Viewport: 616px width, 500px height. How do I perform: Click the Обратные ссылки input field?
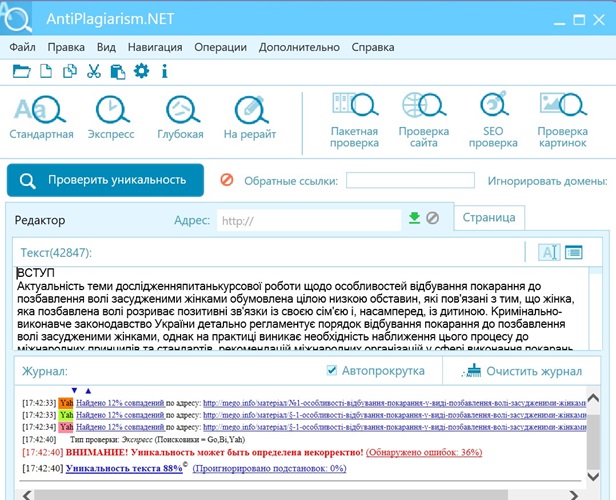click(410, 180)
